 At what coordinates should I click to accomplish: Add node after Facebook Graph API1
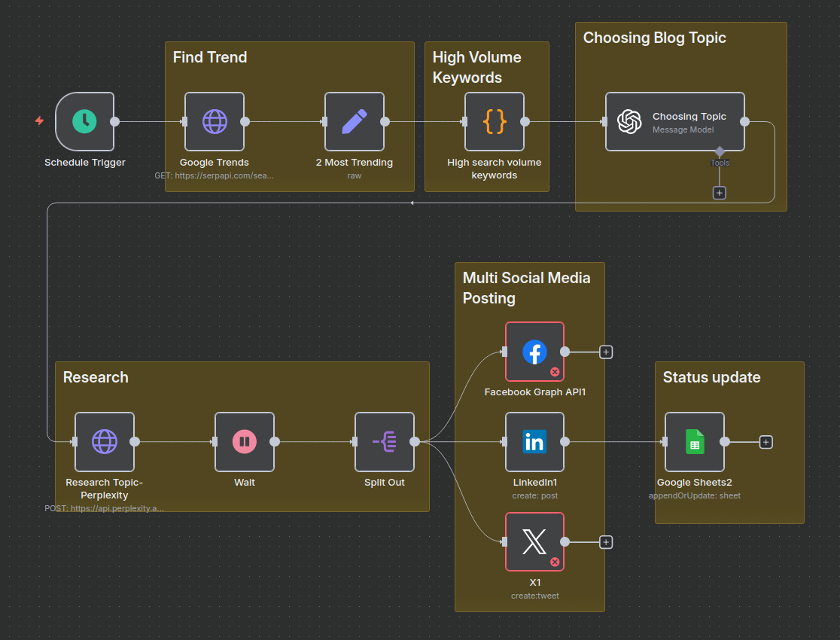(606, 352)
